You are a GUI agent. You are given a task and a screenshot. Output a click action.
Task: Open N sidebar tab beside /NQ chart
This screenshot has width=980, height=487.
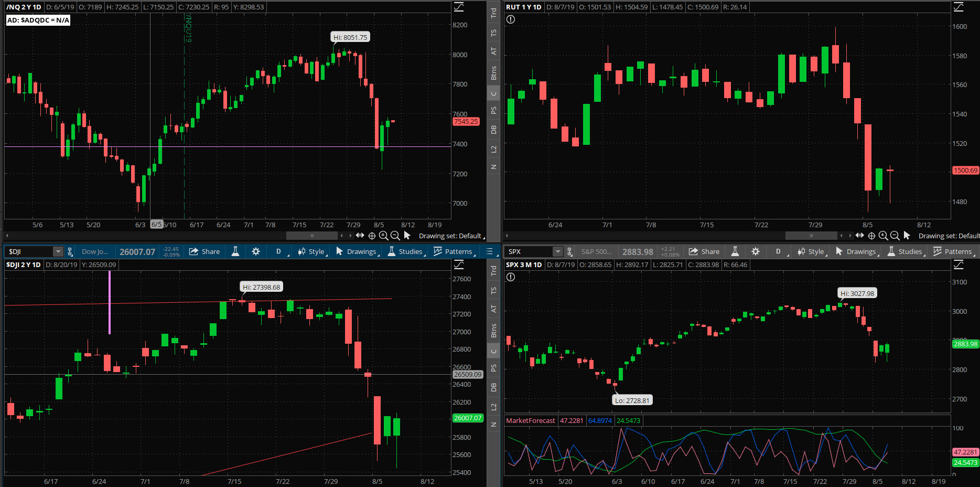point(493,167)
